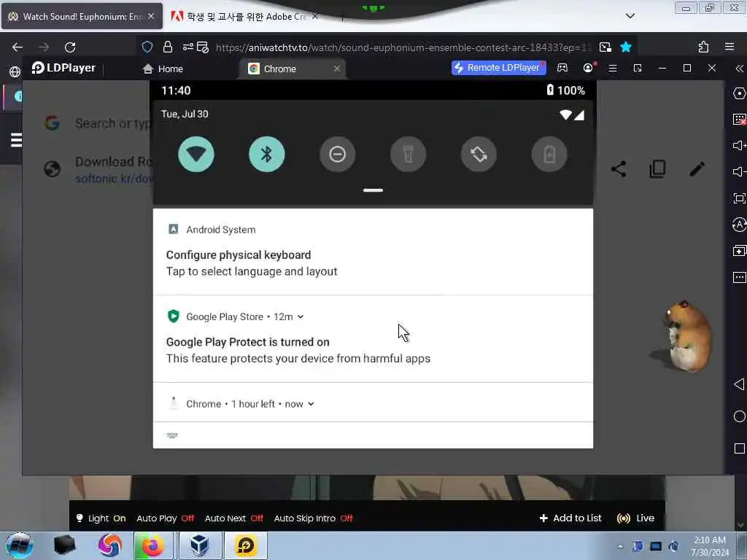Open Firefox extensions puzzle icon
747x560 pixels.
(x=703, y=47)
